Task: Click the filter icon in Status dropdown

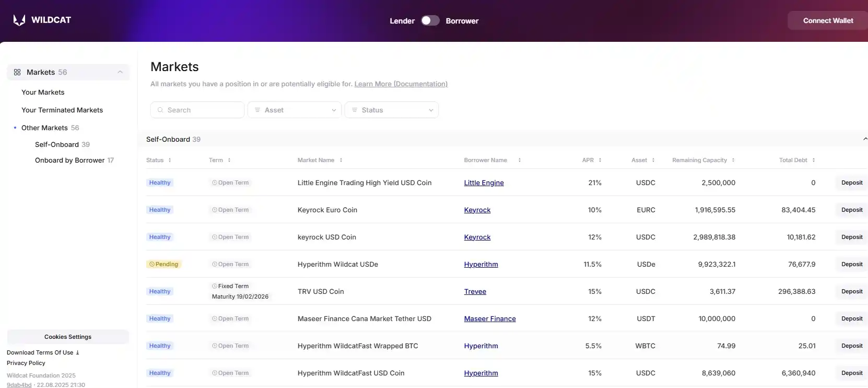Action: 355,110
